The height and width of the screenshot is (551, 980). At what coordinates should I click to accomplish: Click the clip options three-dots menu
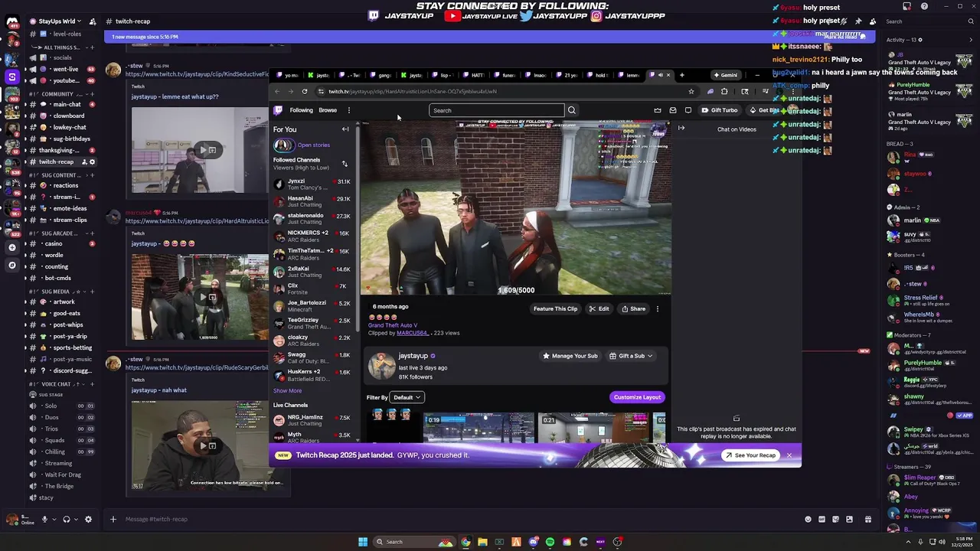pyautogui.click(x=657, y=309)
